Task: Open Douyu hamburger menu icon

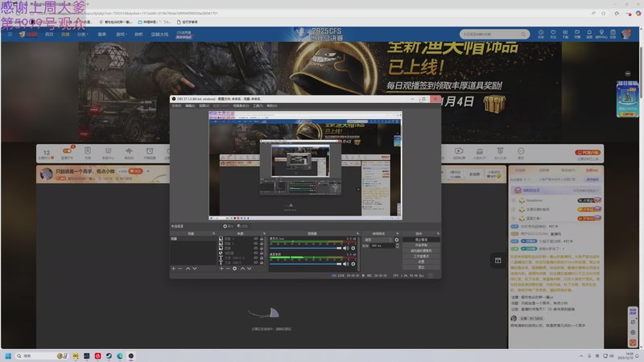Action: (x=10, y=34)
